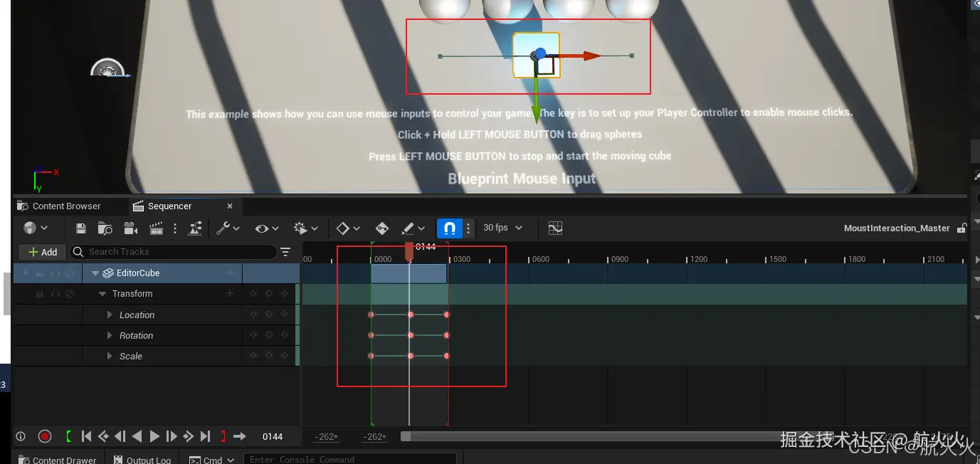Click the MoustInteraction_Master sequence name
Viewport: 980px width, 464px height.
pos(897,228)
